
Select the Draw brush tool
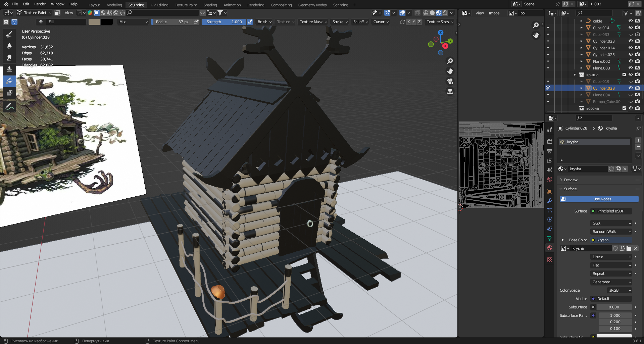[x=9, y=34]
